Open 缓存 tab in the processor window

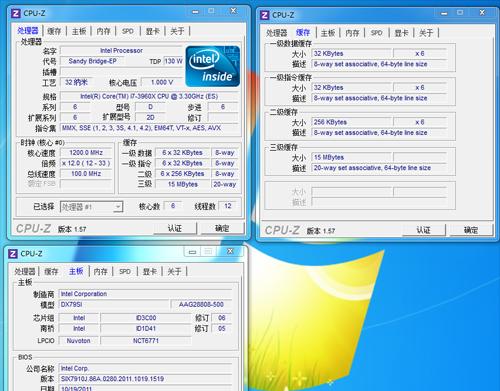tap(54, 31)
